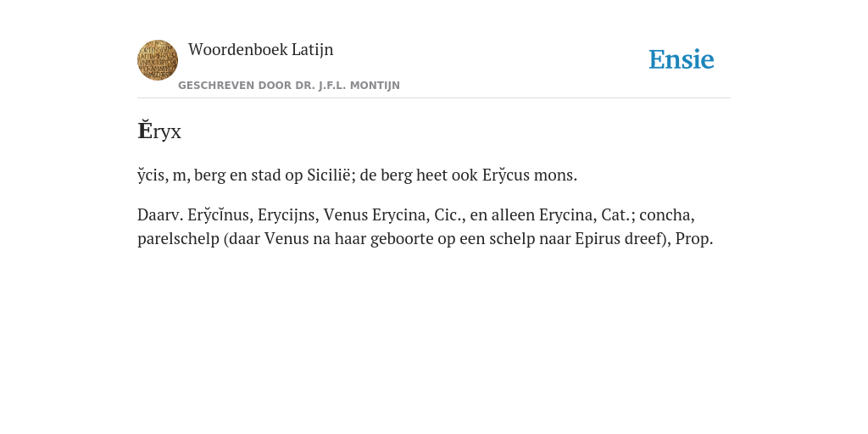Click the author line Geschreven door Dr. J.F.L. Montijn

289,86
